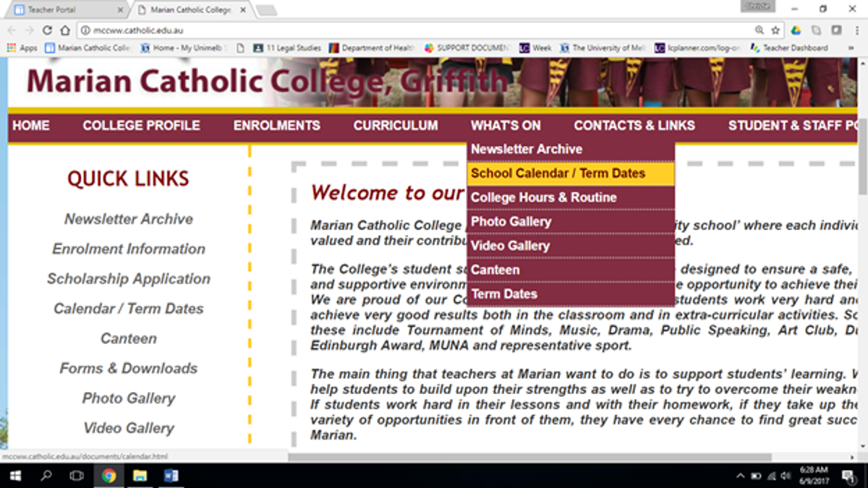Image resolution: width=868 pixels, height=488 pixels.
Task: Expand the WHAT'S ON menu
Action: tap(506, 126)
